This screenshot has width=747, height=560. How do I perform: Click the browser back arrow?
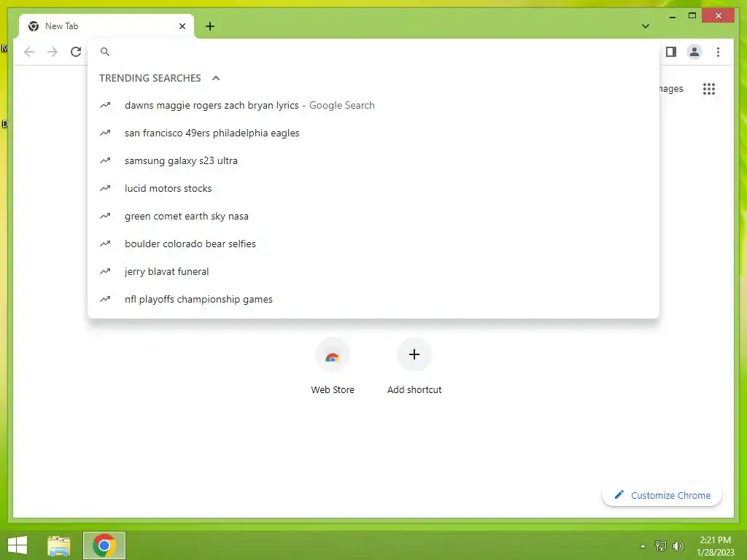click(29, 52)
